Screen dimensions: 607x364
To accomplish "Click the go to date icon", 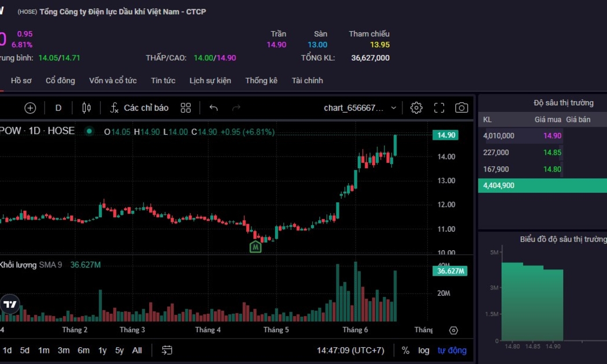I will click(167, 350).
